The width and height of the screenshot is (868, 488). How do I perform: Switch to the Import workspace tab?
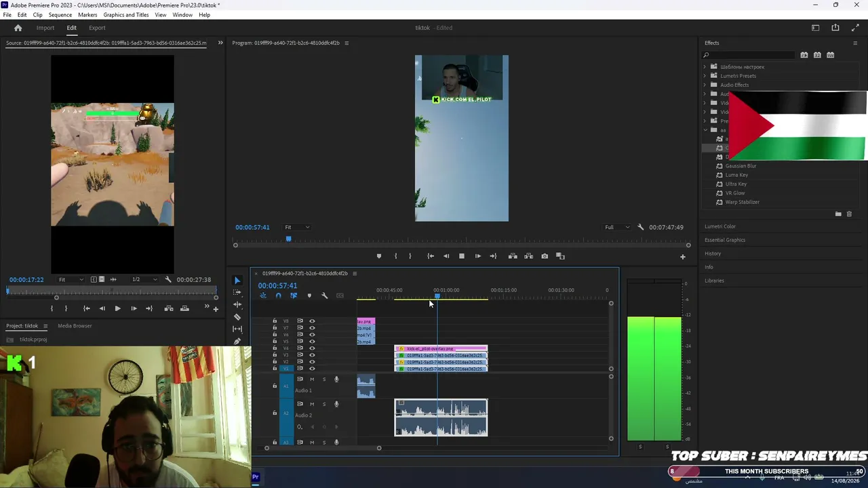45,28
